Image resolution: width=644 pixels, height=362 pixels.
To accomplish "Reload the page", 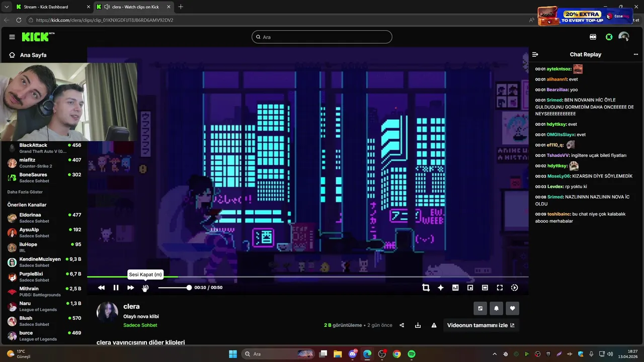I will point(19,20).
